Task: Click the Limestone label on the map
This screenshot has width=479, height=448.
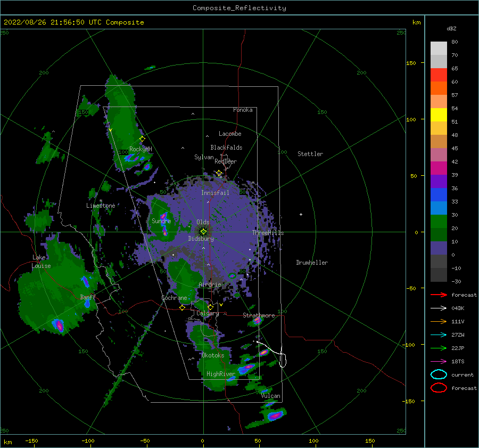Action: (101, 206)
